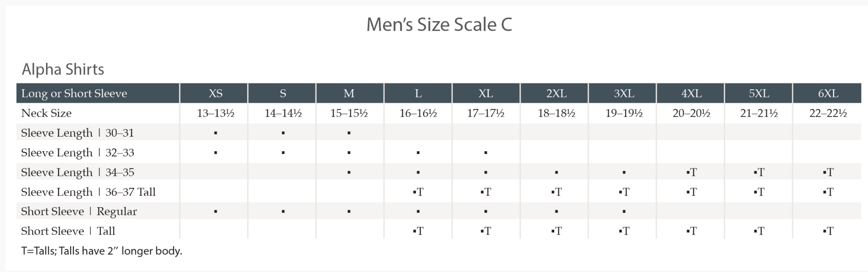868x272 pixels.
Task: Click 3XL dot in Short Sleeve Regular
Action: (x=624, y=211)
